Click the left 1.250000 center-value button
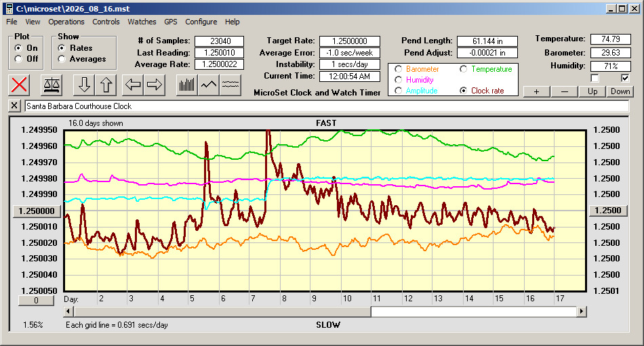644x346 pixels. 37,211
